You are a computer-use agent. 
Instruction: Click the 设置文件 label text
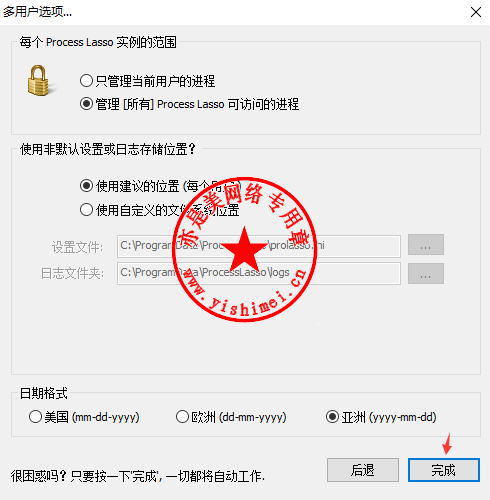tap(77, 247)
